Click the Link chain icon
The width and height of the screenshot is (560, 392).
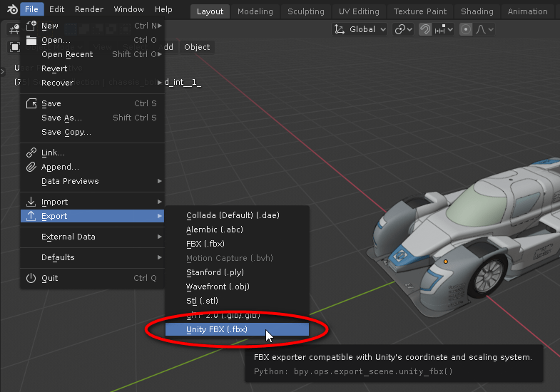pos(31,153)
